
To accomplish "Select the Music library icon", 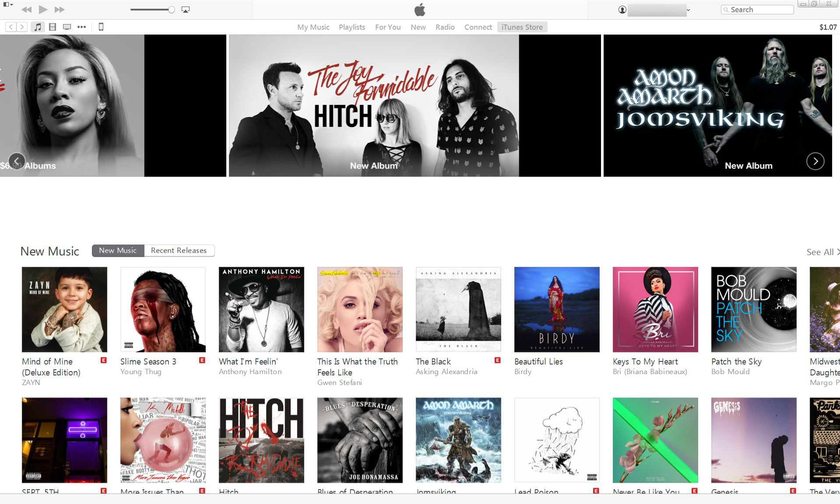I will point(38,27).
